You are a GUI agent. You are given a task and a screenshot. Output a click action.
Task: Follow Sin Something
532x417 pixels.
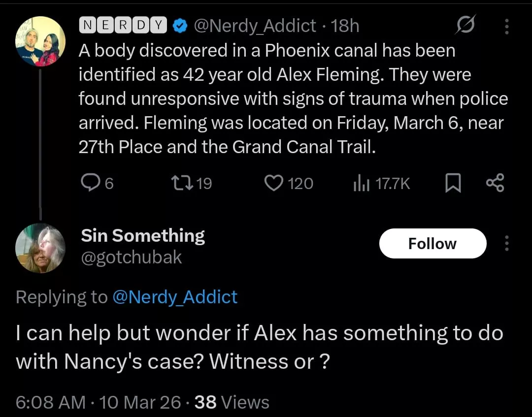pos(432,243)
